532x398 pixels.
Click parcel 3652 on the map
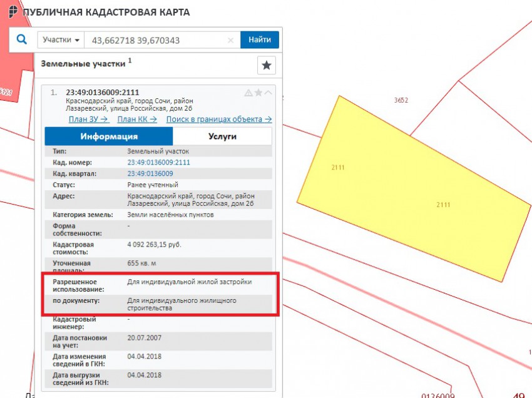(x=401, y=101)
